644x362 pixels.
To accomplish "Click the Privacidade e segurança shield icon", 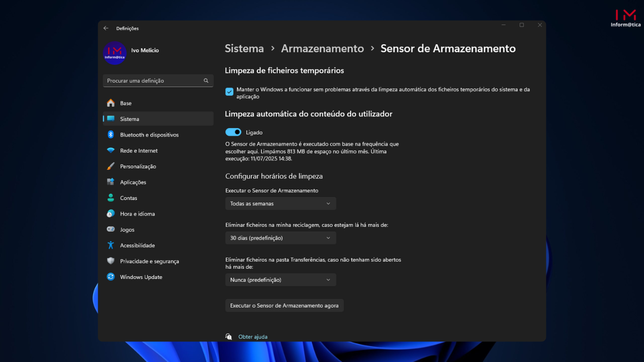I will pyautogui.click(x=111, y=261).
